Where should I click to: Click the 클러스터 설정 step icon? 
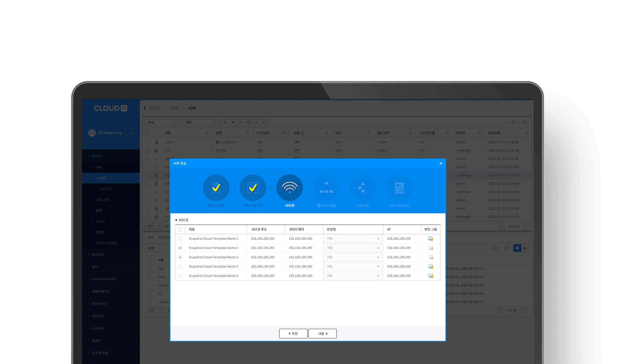click(x=326, y=188)
